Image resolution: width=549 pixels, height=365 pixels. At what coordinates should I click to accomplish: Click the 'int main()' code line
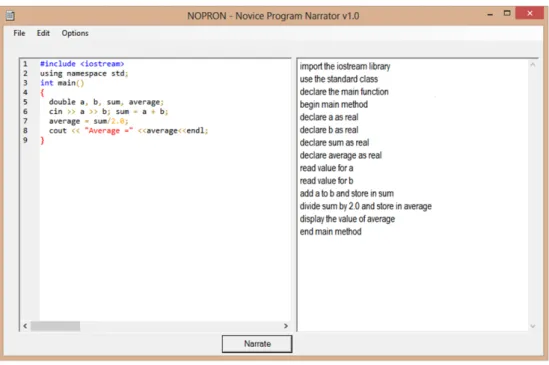[62, 83]
